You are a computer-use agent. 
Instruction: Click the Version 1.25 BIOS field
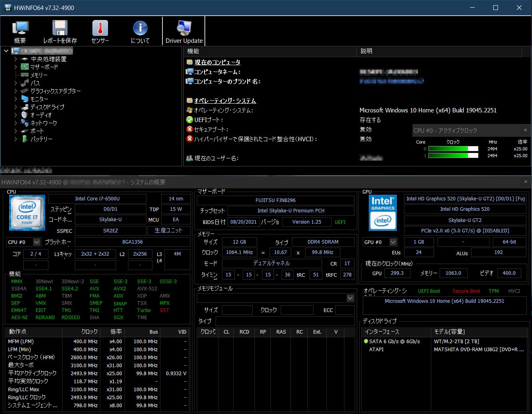tap(307, 222)
